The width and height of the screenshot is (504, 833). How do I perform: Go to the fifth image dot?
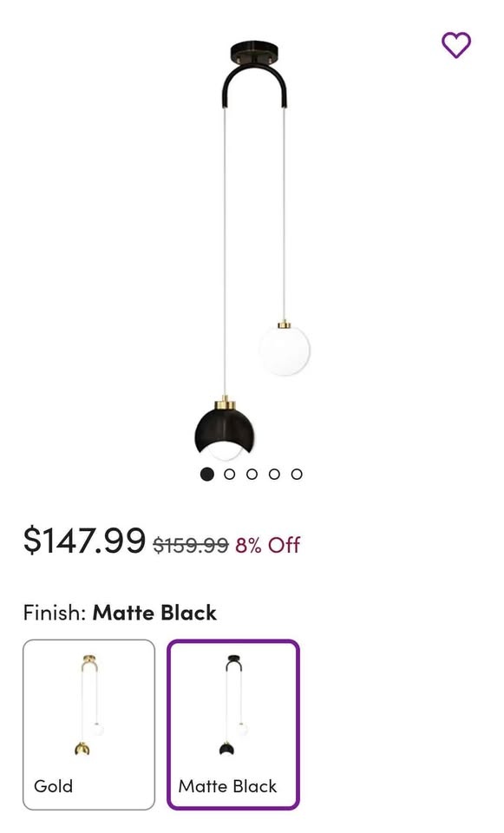click(x=297, y=474)
